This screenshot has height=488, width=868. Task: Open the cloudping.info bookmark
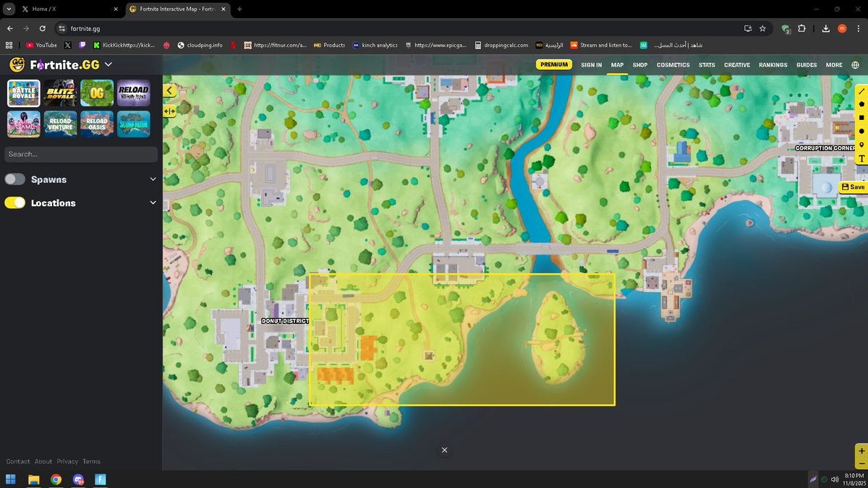point(200,45)
